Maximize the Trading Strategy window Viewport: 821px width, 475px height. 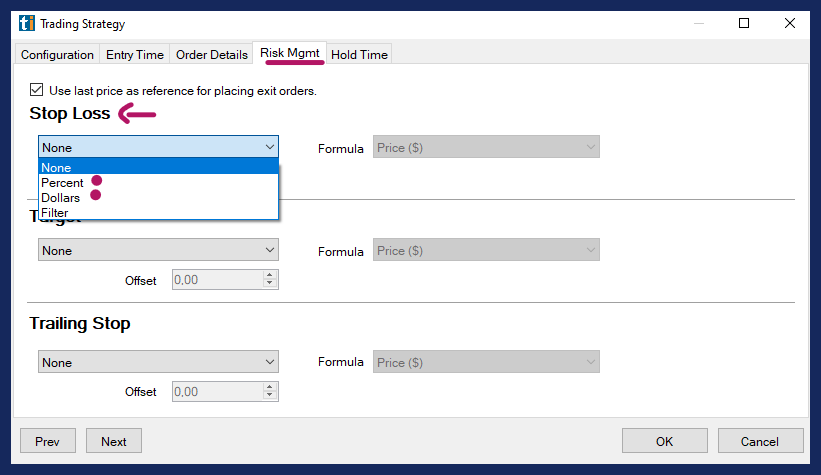tap(744, 23)
